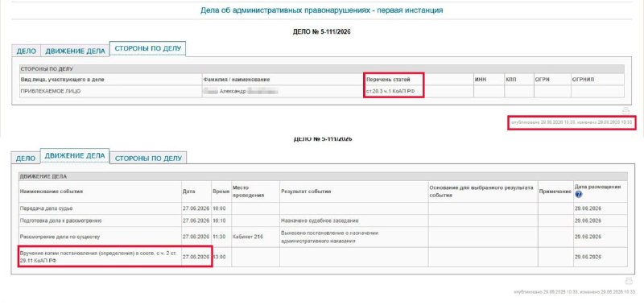Click the heading Дела об административных правонарушениях - первая инстанция
Image resolution: width=644 pixels, height=305 pixels.
[321, 10]
